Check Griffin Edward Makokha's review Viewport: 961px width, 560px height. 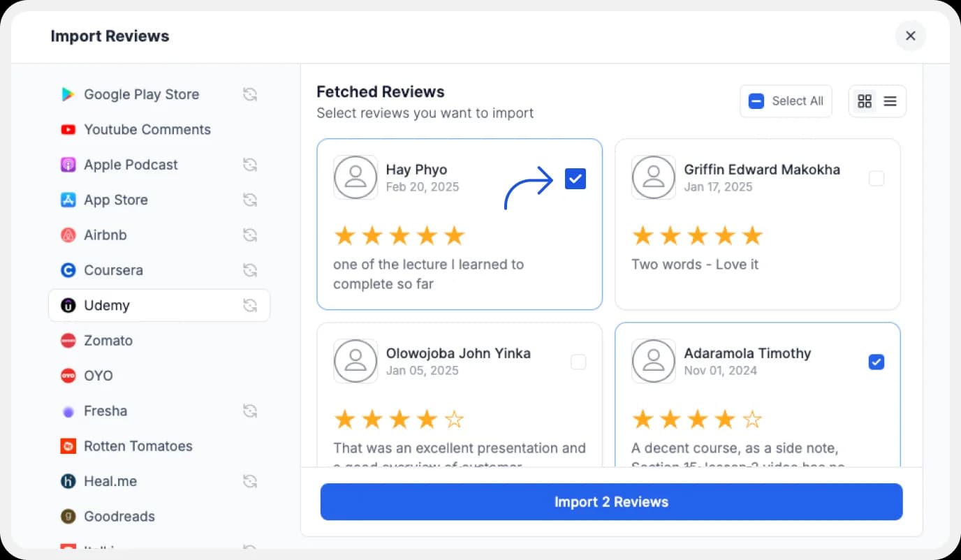point(876,178)
